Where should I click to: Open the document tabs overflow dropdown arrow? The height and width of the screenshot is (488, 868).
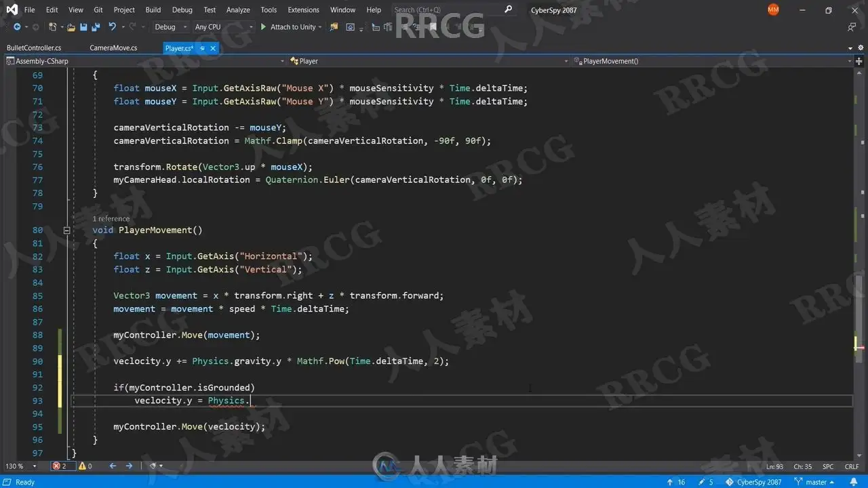click(850, 48)
